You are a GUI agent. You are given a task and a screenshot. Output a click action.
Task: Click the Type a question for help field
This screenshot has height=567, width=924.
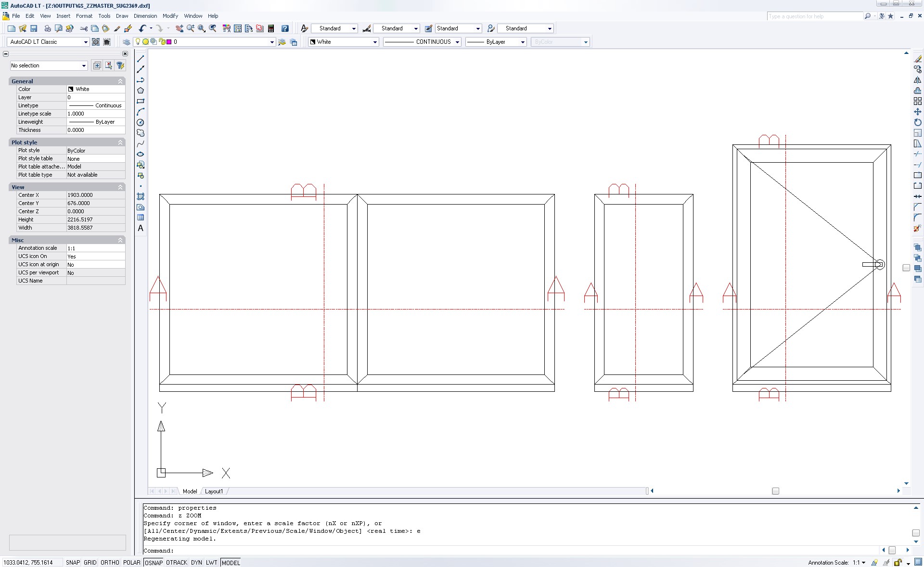point(814,16)
